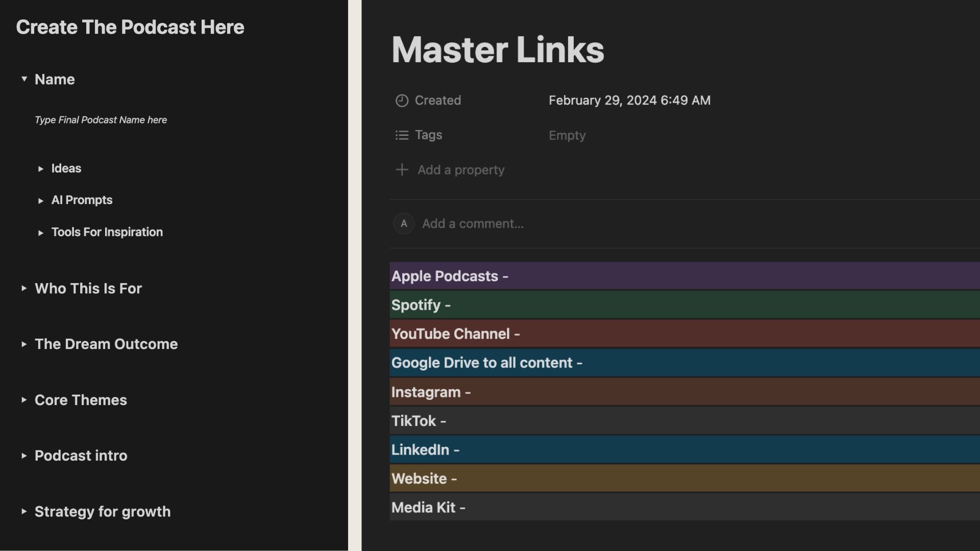The width and height of the screenshot is (980, 551).
Task: Click Add a property
Action: [x=461, y=170]
